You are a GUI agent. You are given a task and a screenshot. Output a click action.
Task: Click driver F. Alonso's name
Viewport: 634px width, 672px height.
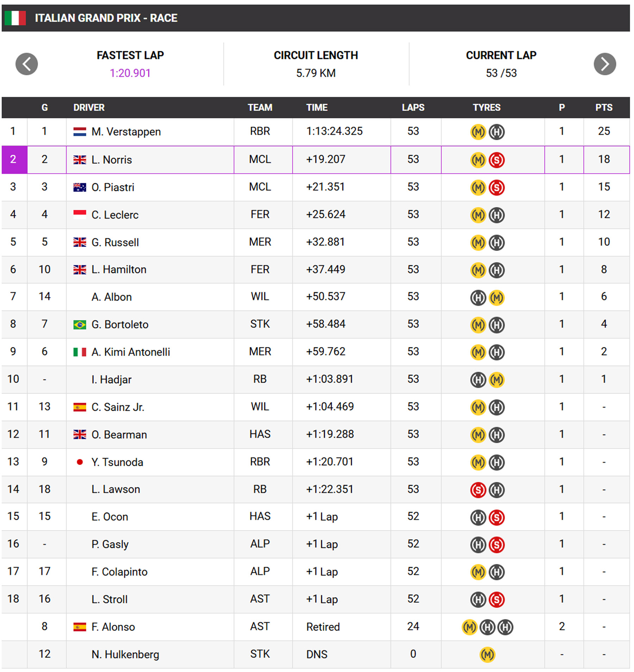point(113,627)
